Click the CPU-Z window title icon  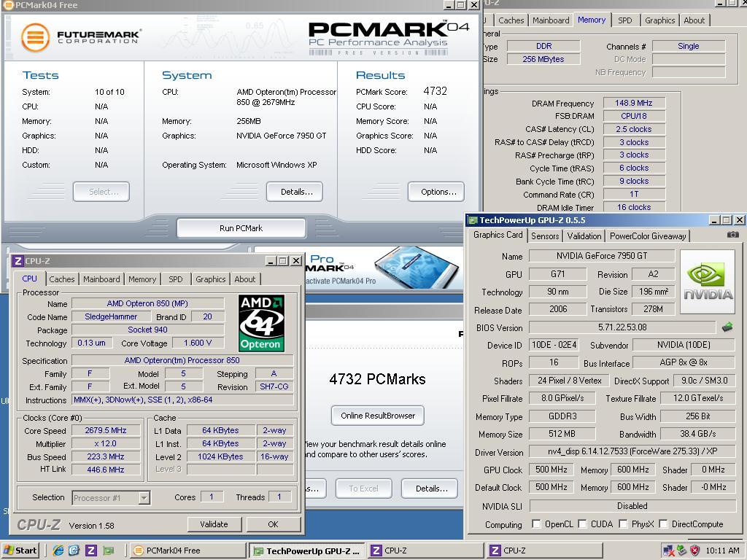coord(18,261)
